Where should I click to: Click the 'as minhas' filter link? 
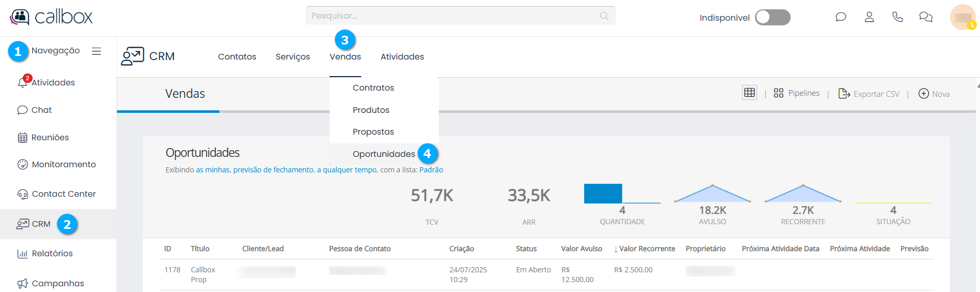[x=212, y=170]
